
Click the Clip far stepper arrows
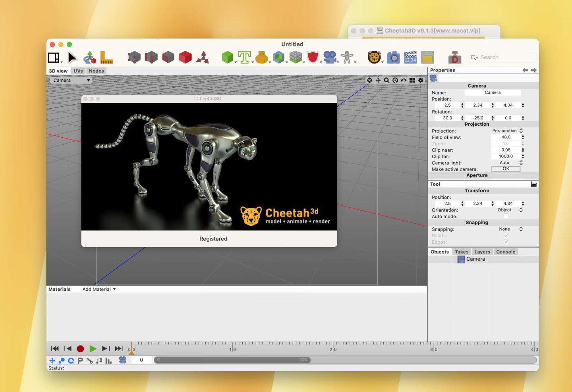523,156
